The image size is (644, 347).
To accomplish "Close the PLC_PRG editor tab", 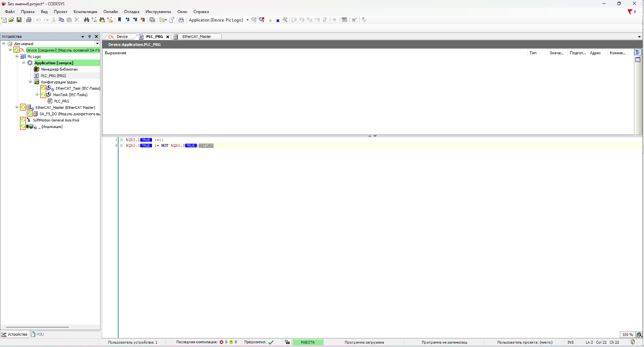I will point(168,37).
